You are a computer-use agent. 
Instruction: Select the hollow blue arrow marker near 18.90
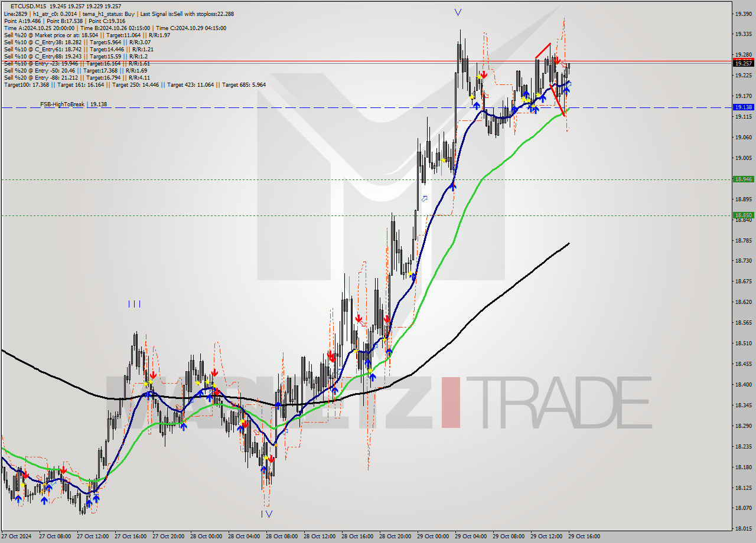pyautogui.click(x=424, y=199)
